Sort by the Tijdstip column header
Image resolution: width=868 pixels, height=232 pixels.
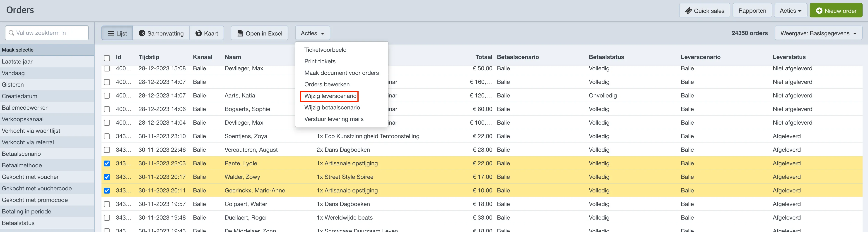coord(149,57)
